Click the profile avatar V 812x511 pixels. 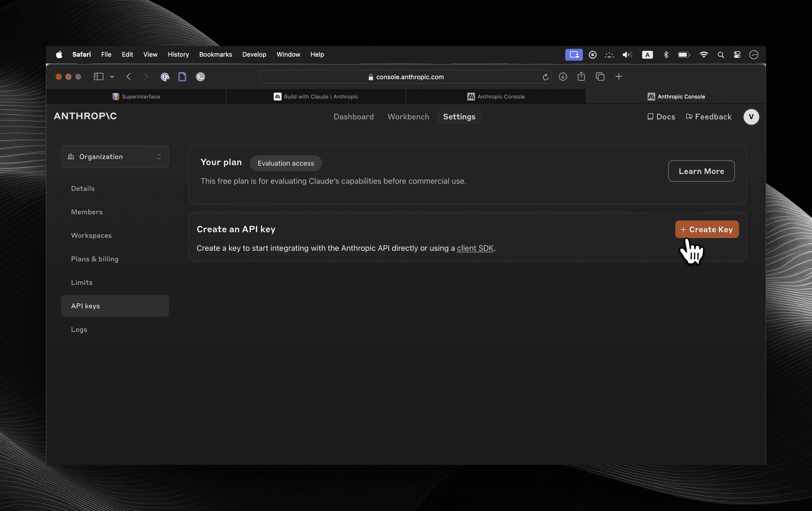coord(751,116)
